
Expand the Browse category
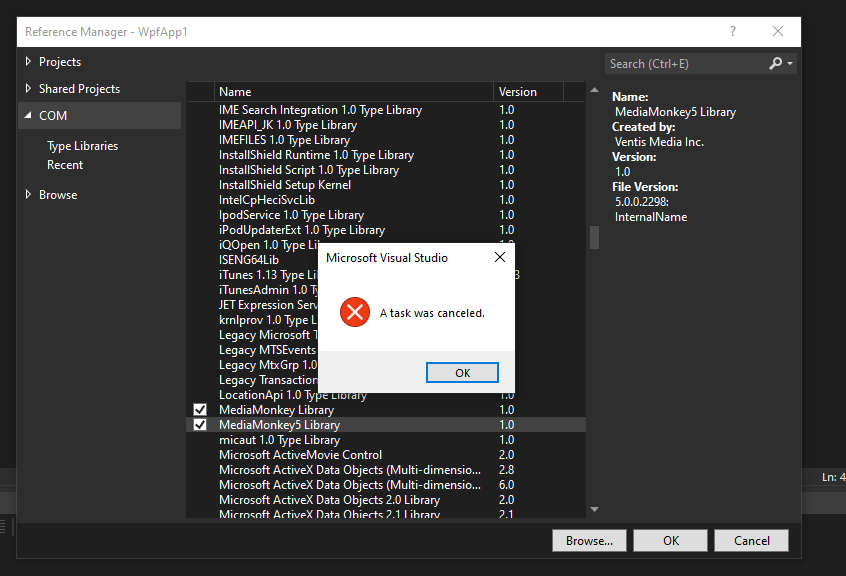(28, 195)
